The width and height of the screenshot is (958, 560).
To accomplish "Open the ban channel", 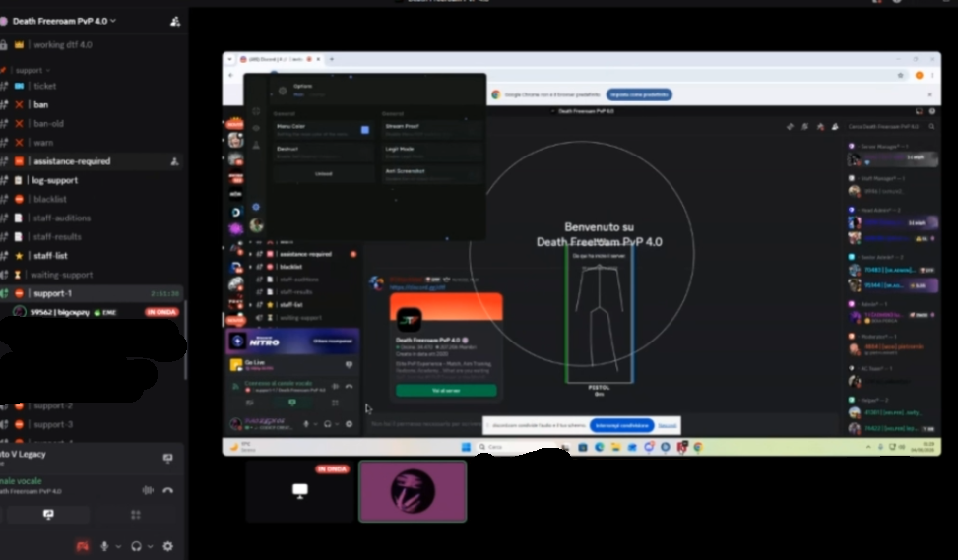I will pyautogui.click(x=40, y=105).
